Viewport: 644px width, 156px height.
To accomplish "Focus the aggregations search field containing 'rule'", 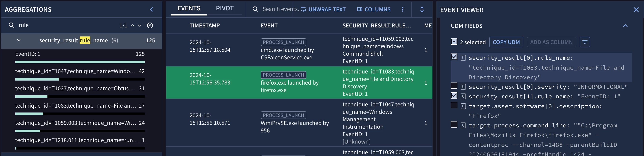I will pos(67,25).
